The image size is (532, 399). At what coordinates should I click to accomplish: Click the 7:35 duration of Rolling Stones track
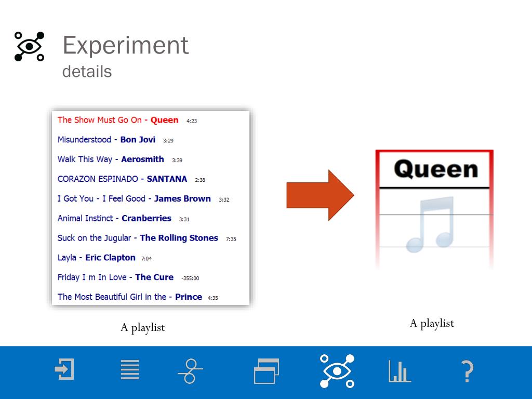point(231,239)
